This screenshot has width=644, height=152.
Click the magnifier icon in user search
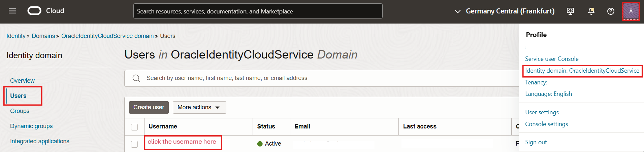click(136, 78)
